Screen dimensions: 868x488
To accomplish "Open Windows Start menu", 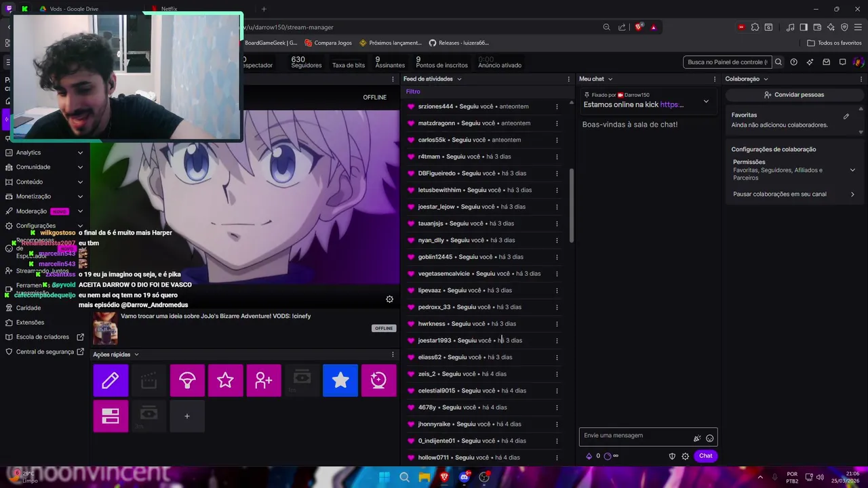I will point(384,477).
